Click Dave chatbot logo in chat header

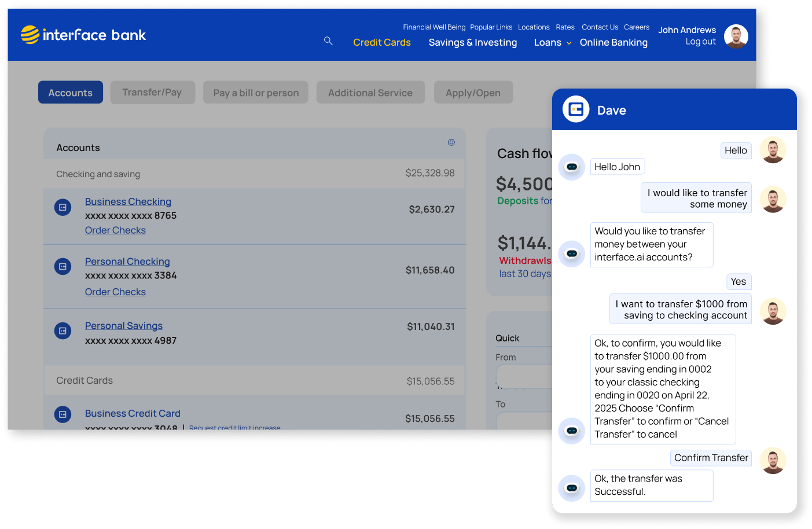click(x=576, y=109)
